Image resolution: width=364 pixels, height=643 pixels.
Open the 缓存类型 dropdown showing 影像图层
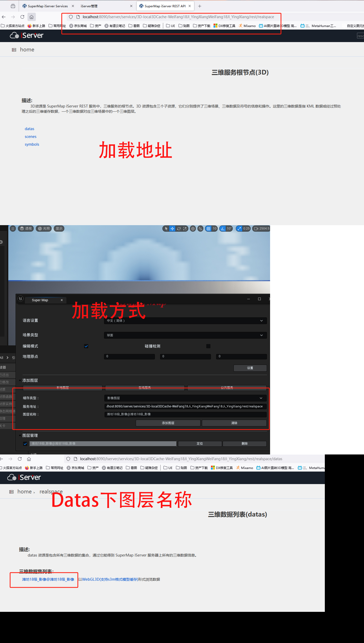pyautogui.click(x=185, y=398)
